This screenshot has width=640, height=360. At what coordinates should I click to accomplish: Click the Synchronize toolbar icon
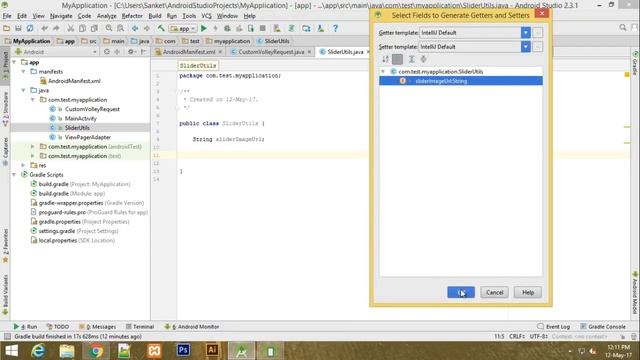[x=30, y=28]
